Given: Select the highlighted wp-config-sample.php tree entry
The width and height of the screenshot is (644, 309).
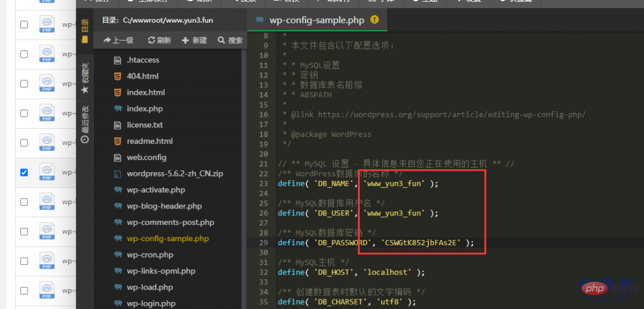Looking at the screenshot, I should (x=167, y=239).
